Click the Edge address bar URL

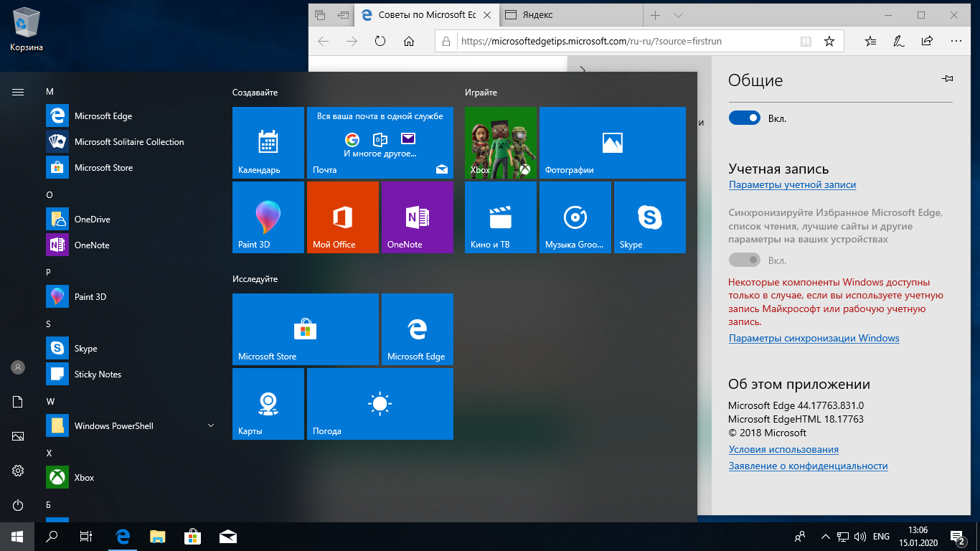591,42
